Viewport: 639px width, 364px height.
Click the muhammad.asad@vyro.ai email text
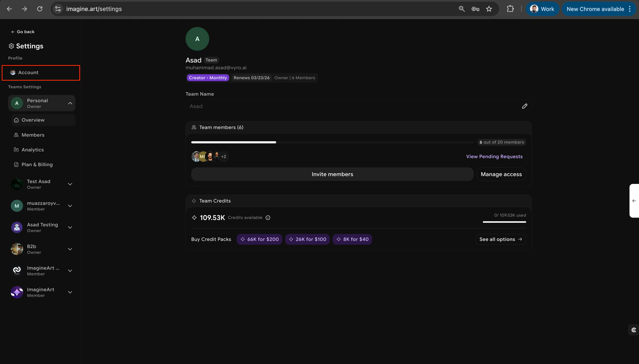click(216, 67)
